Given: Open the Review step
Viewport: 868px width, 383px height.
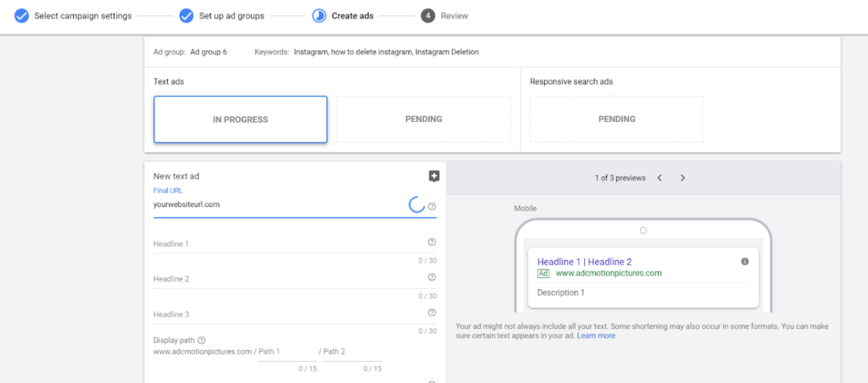Looking at the screenshot, I should coord(445,16).
